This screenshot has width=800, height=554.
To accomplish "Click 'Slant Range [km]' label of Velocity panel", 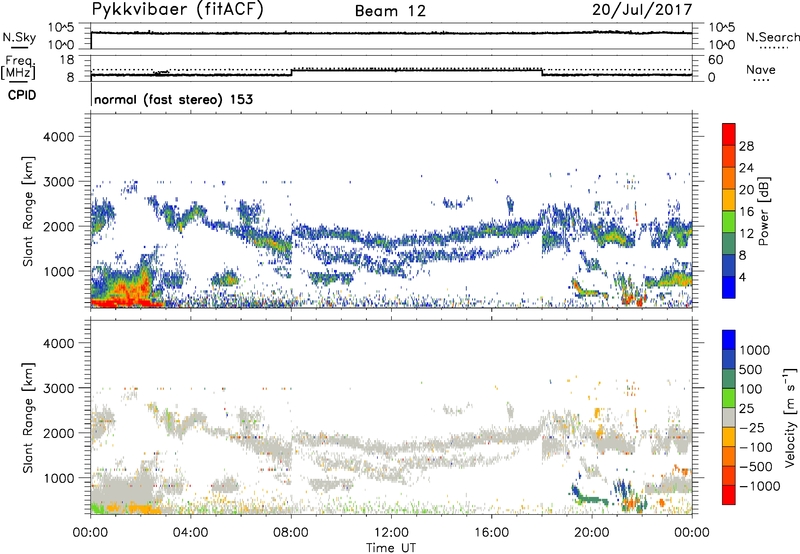I will [28, 417].
